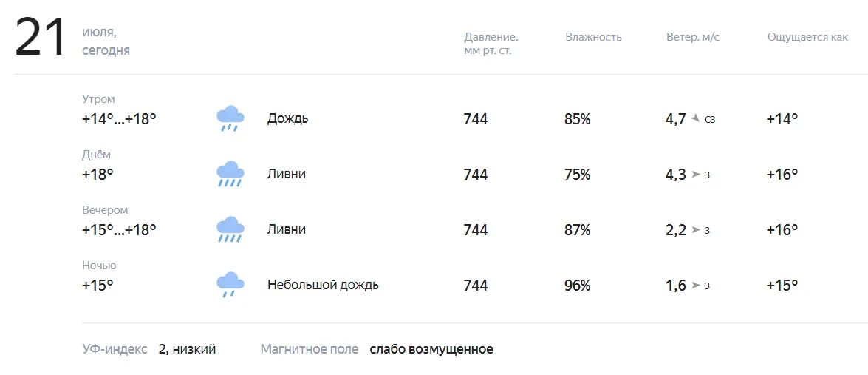Select the Влажность column header
868x375 pixels.
[593, 37]
